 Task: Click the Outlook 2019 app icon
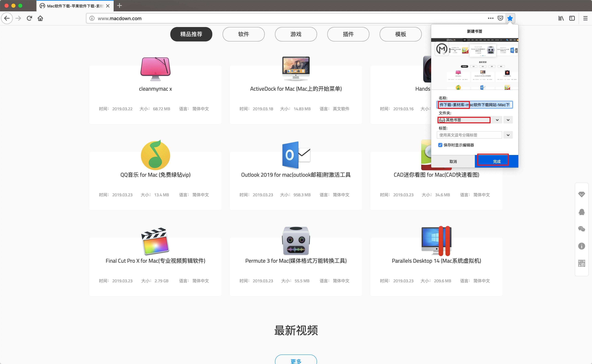[x=296, y=155]
